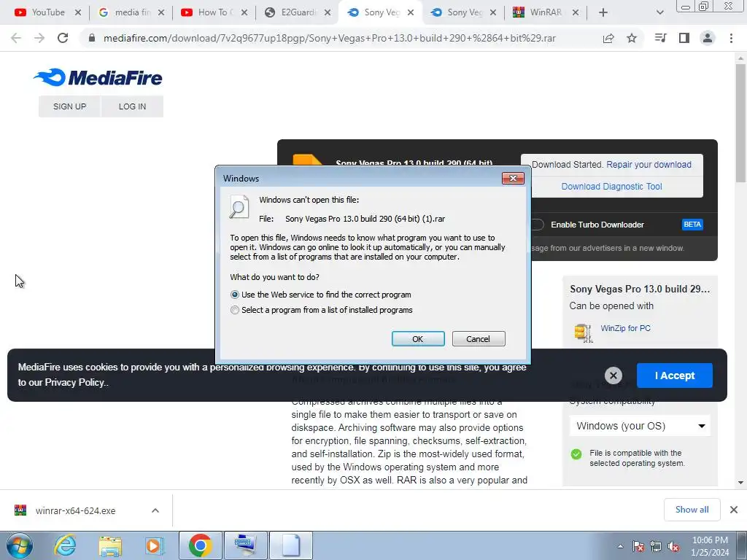Click the BETA badge
This screenshot has width=747, height=560.
[692, 225]
